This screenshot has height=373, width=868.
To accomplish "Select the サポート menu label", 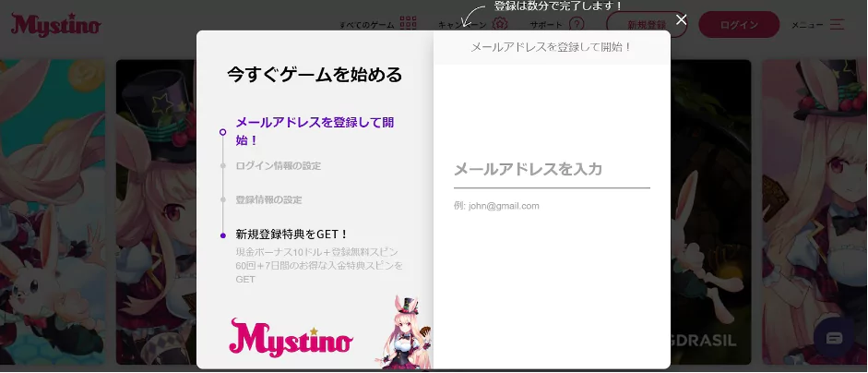I will point(546,25).
